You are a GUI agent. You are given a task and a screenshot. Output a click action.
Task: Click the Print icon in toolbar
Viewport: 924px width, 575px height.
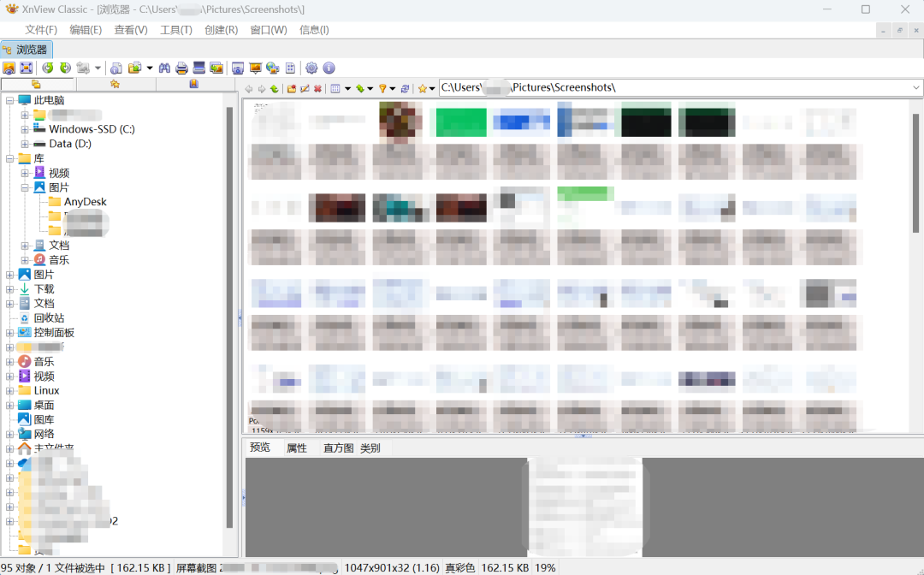(181, 68)
